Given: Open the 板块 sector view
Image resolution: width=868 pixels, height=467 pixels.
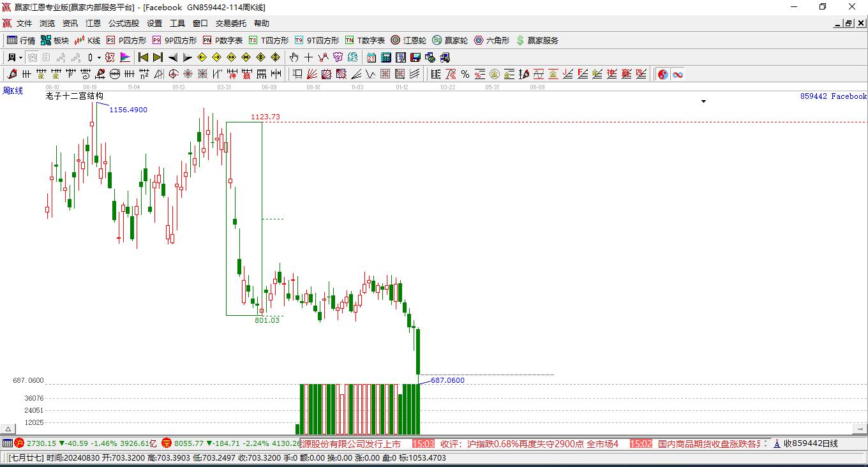Looking at the screenshot, I should click(x=55, y=40).
